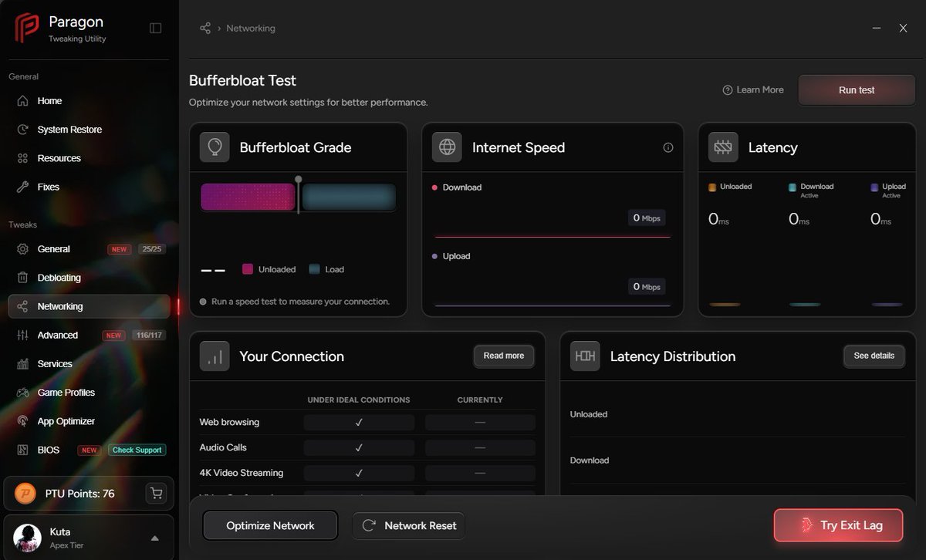Click the Run test button

pyautogui.click(x=857, y=90)
